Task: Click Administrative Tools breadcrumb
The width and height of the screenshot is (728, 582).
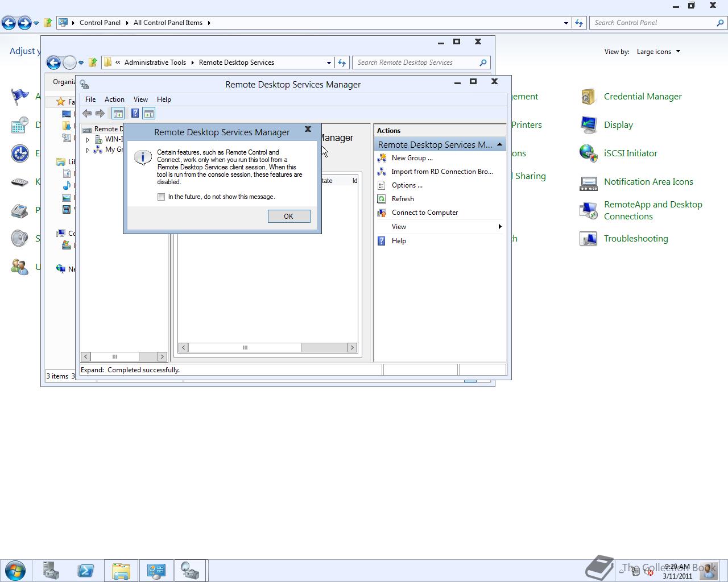Action: tap(155, 63)
